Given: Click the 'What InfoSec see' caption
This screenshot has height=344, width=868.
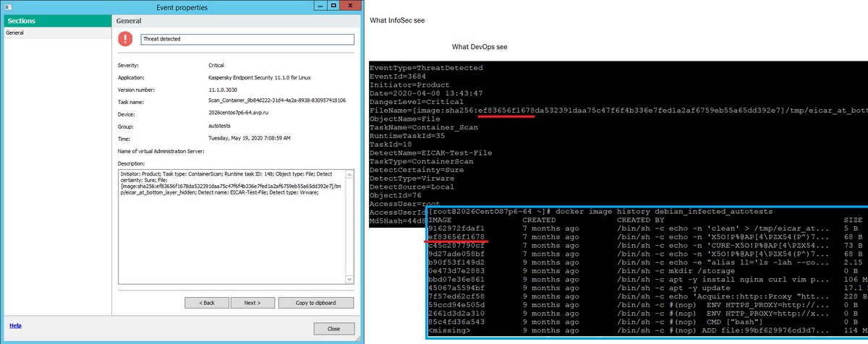Looking at the screenshot, I should 396,20.
